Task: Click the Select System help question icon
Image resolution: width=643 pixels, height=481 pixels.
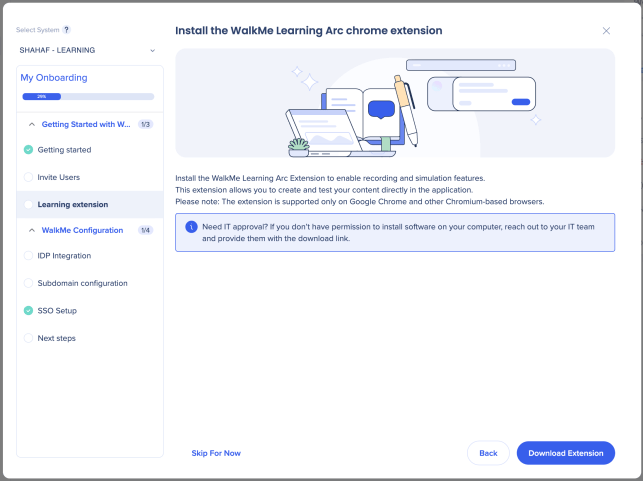Action: tap(66, 30)
